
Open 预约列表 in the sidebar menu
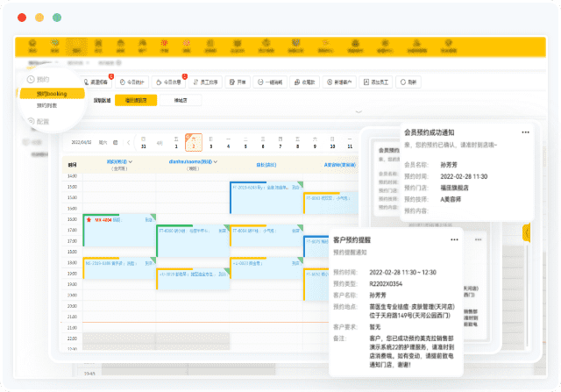[x=46, y=105]
